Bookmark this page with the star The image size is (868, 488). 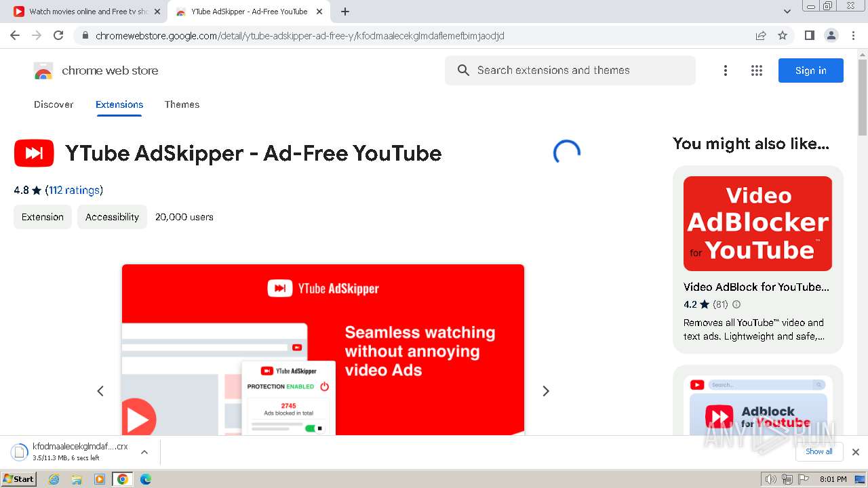click(x=783, y=35)
